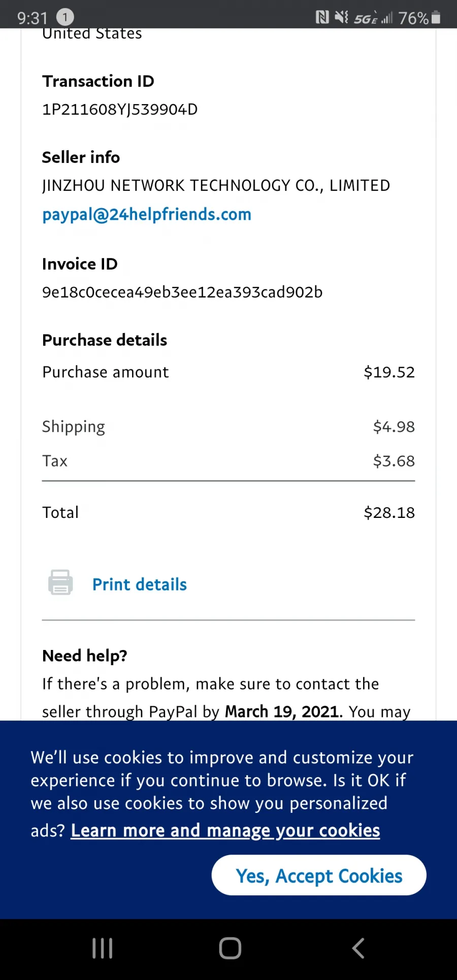Tap the printer icon
This screenshot has width=457, height=980.
(x=60, y=582)
